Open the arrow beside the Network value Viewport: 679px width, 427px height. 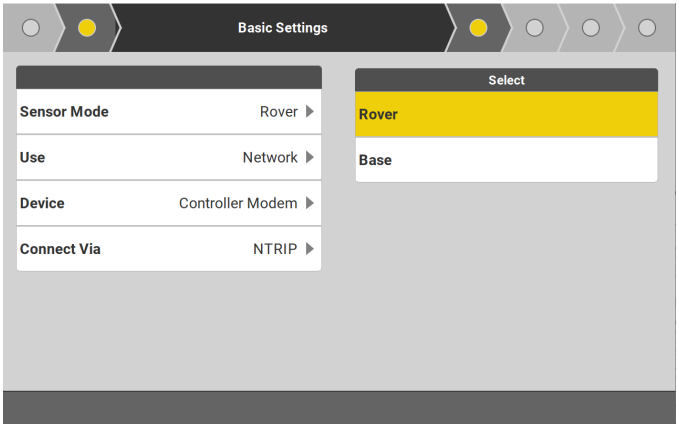[310, 158]
